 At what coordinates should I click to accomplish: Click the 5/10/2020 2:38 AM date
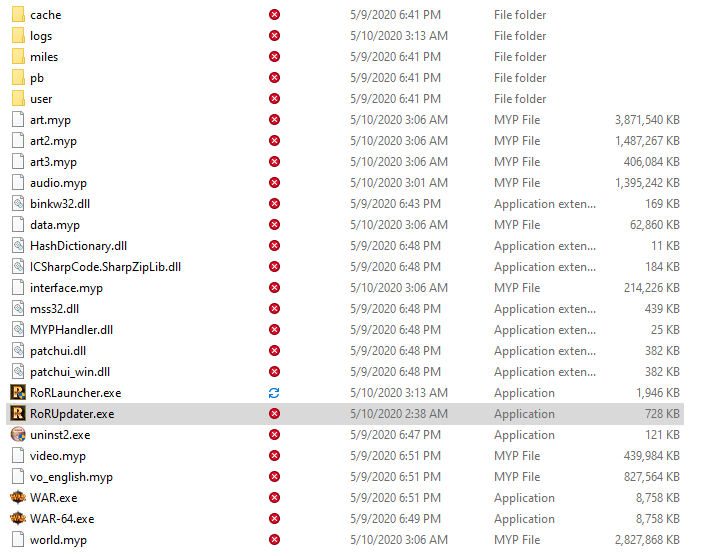(399, 414)
